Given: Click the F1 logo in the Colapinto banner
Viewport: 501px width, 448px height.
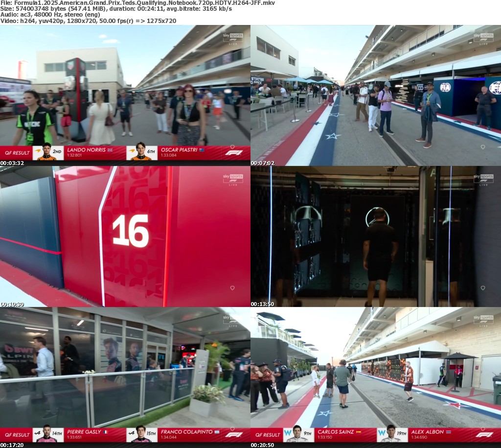Looking at the screenshot, I should (x=233, y=434).
